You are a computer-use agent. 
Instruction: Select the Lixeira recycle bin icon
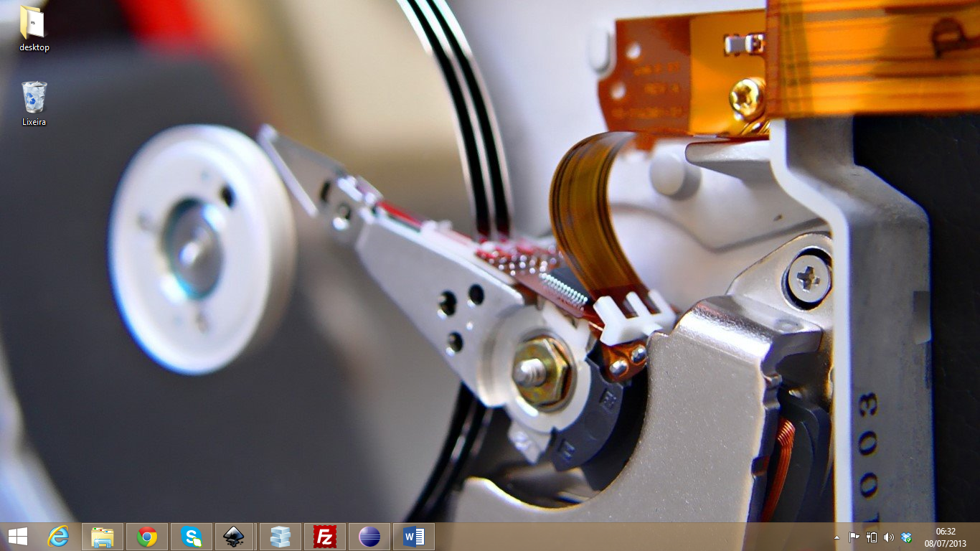pos(34,102)
